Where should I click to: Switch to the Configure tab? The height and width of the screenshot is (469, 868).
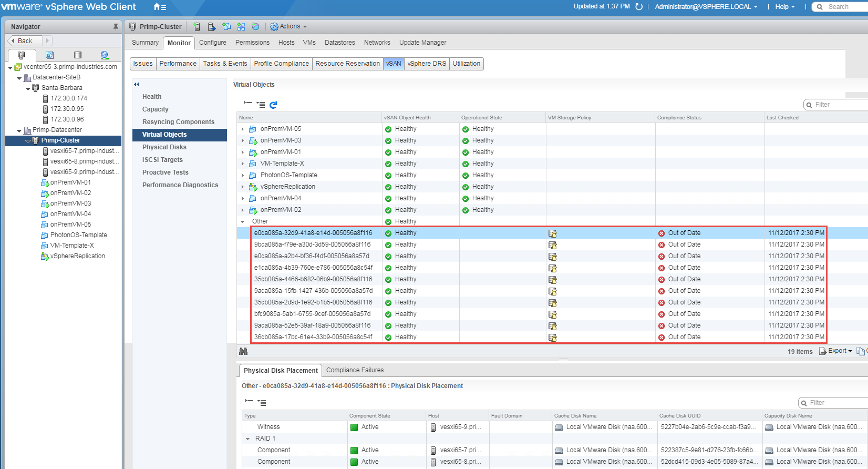click(x=212, y=43)
